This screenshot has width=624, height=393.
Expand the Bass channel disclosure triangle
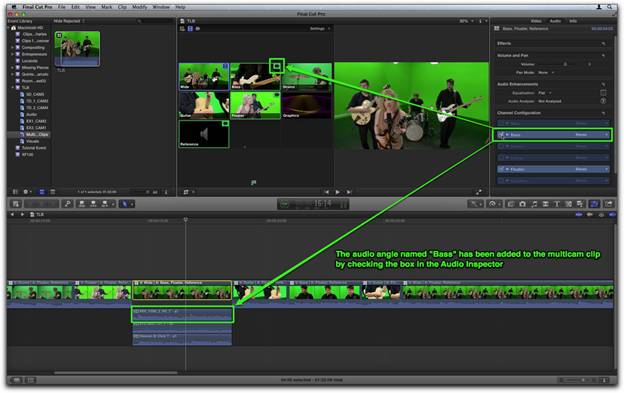pos(507,135)
